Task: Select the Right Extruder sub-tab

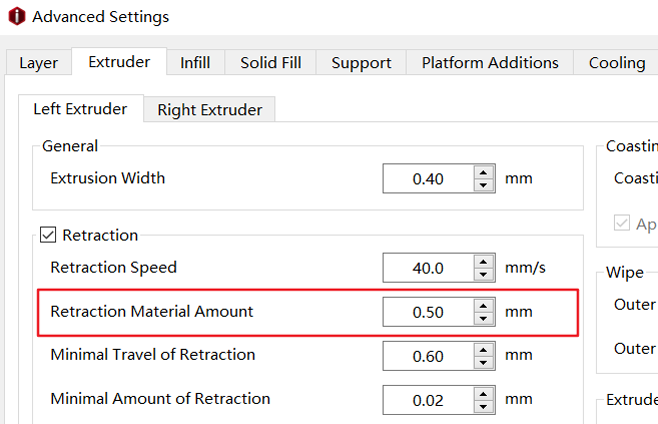Action: pyautogui.click(x=209, y=110)
